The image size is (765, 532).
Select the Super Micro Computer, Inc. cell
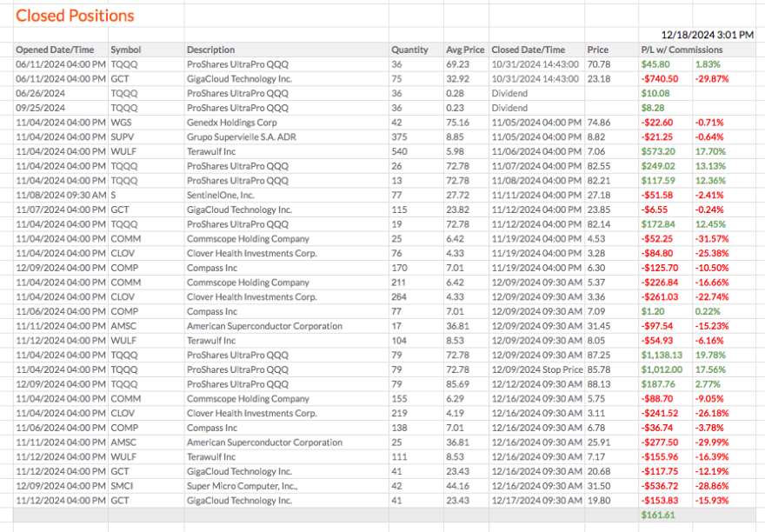pos(242,486)
